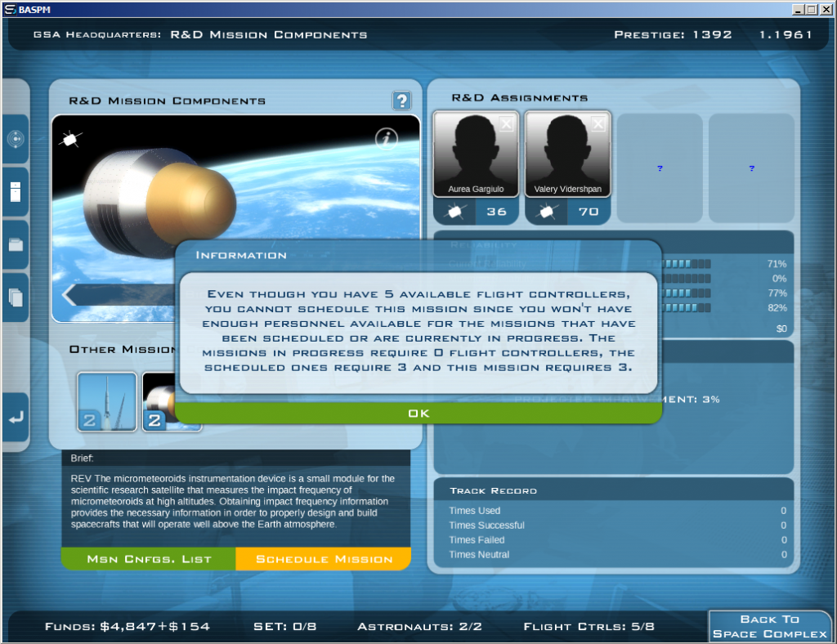Screen dimensions: 837x644
Task: Click the Times Neutral row
Action: [617, 554]
